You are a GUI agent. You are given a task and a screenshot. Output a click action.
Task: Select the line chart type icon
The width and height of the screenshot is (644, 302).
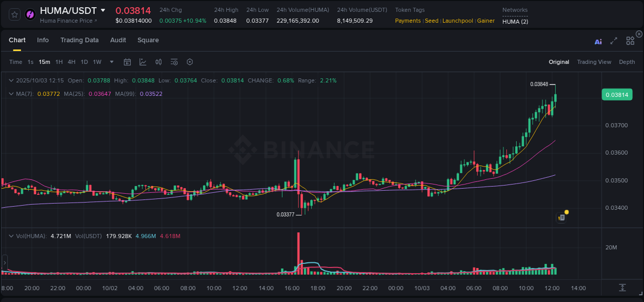pyautogui.click(x=142, y=62)
